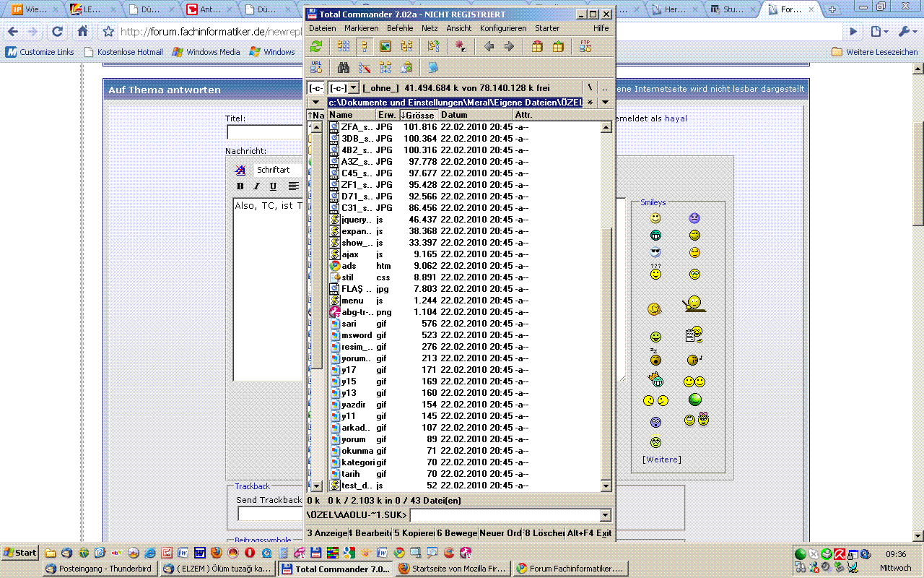
Task: Sort by the Datum column header
Action: (476, 115)
